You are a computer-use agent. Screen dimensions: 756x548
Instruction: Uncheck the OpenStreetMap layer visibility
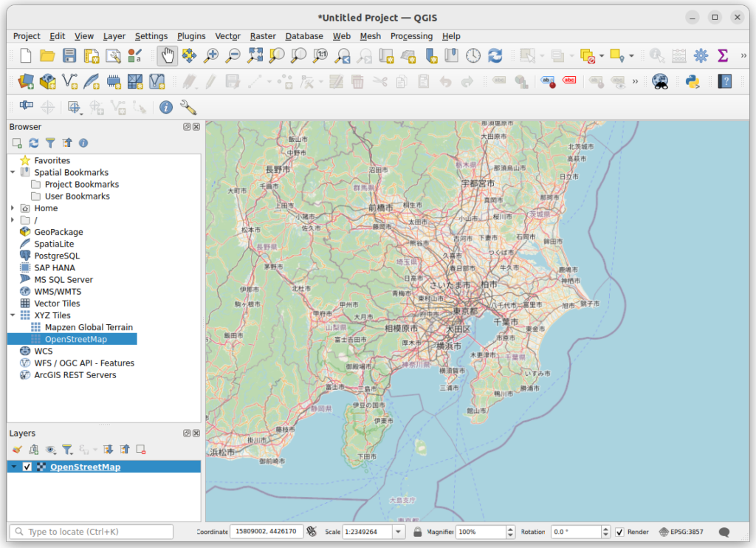pyautogui.click(x=27, y=466)
